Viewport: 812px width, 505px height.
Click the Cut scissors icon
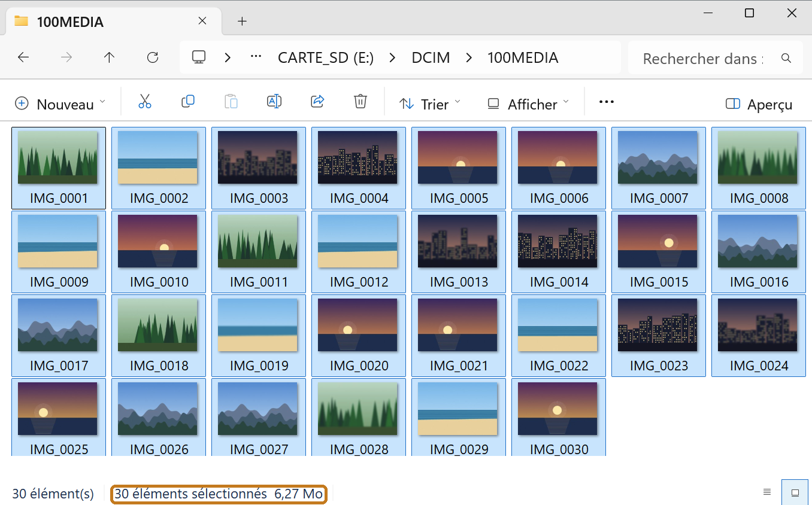tap(145, 102)
